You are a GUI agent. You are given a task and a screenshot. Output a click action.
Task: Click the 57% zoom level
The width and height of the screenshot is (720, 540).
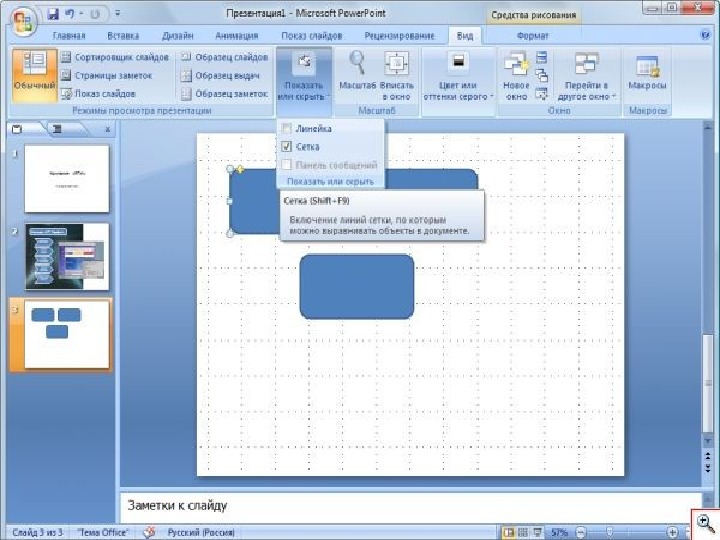tap(559, 533)
